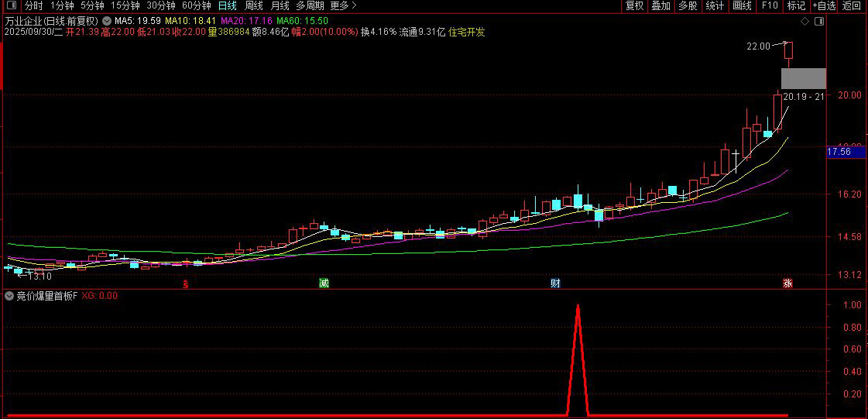Open the F10 company info
868x419 pixels.
tap(770, 6)
